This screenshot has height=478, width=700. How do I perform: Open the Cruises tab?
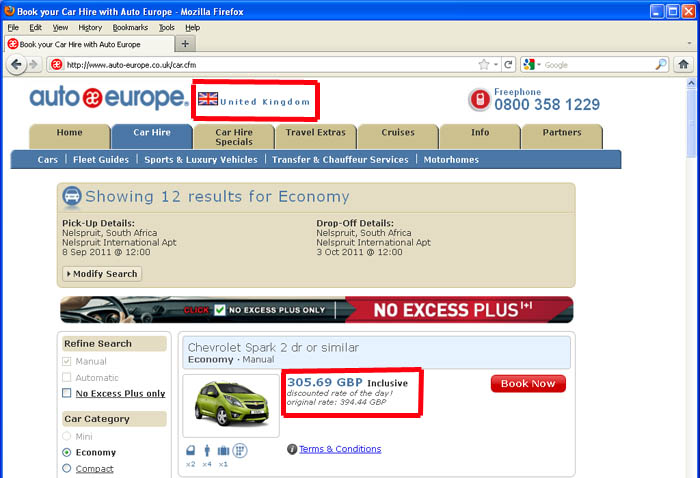[x=398, y=137]
